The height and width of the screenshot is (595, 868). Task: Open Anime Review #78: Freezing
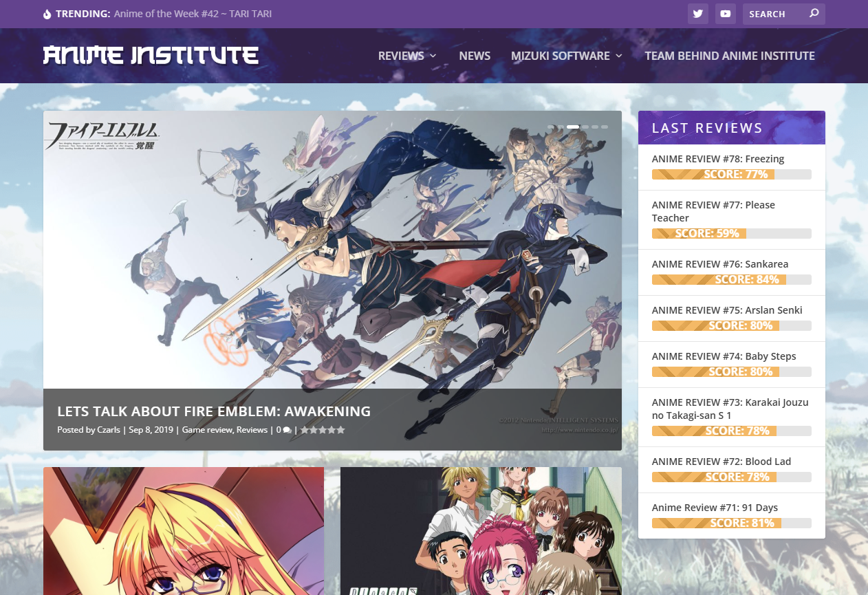point(718,159)
